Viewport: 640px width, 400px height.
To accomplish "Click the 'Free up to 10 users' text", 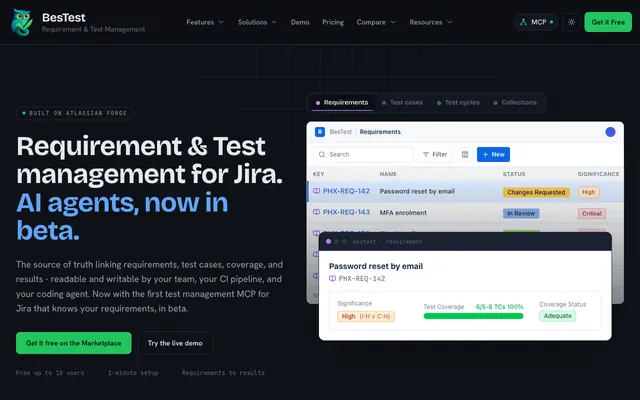I will (x=50, y=373).
